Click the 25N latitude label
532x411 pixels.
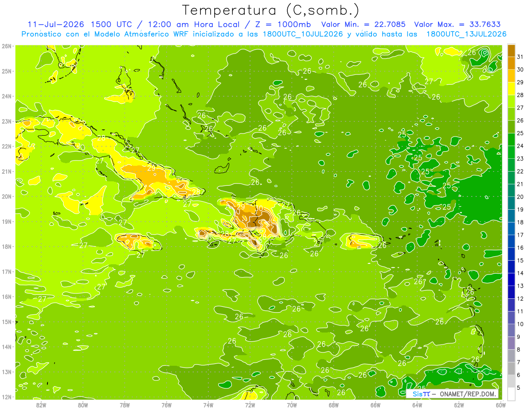7,71
